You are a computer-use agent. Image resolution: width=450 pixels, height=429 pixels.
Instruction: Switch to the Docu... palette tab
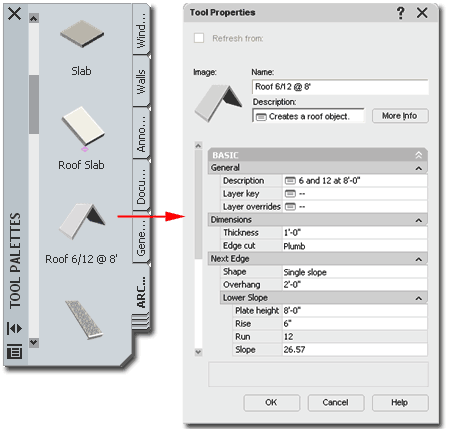pyautogui.click(x=141, y=185)
